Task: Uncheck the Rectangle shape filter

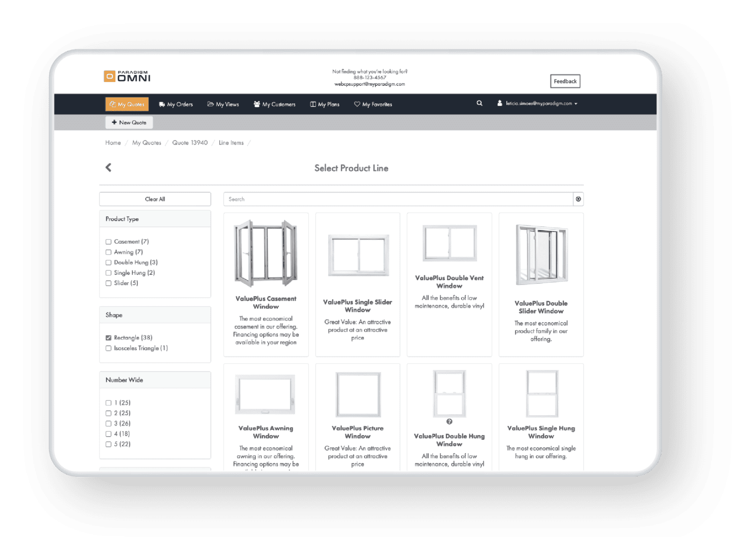Action: point(109,337)
